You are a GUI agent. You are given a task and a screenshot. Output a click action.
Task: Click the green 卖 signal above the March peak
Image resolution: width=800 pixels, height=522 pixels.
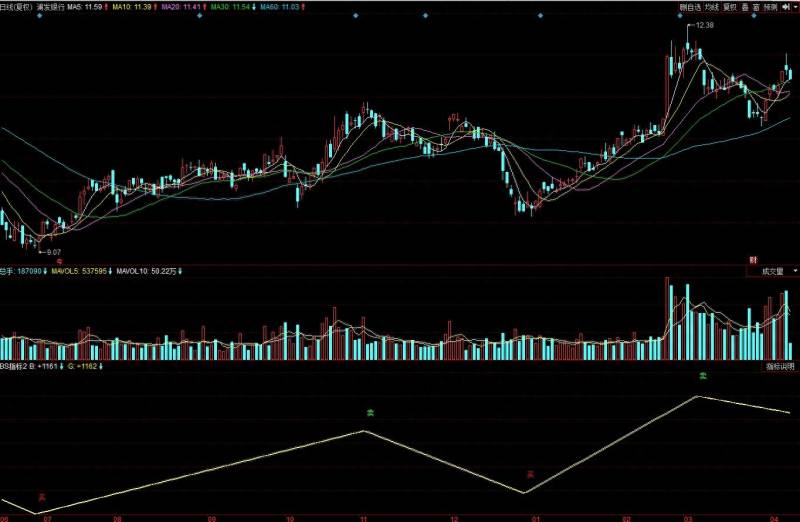click(x=703, y=376)
